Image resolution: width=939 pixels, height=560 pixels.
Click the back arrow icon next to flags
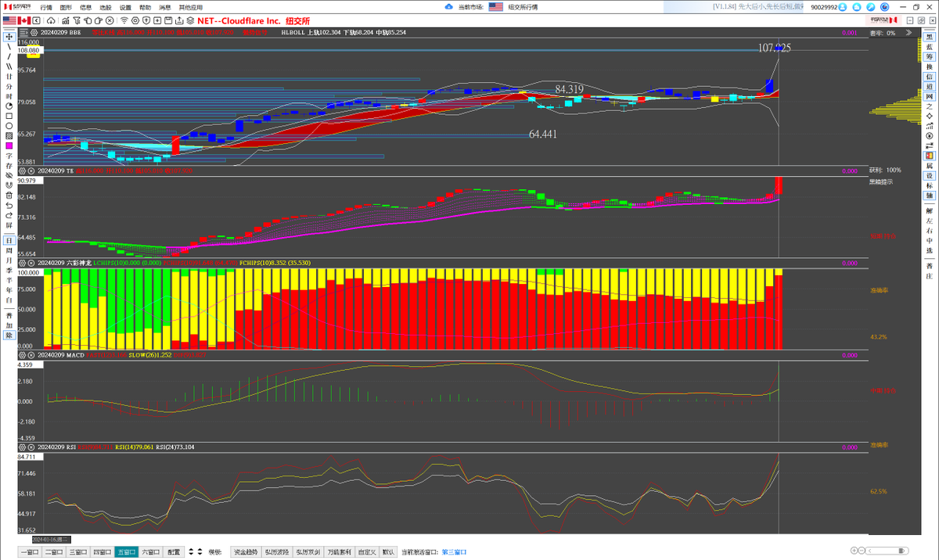coord(35,19)
